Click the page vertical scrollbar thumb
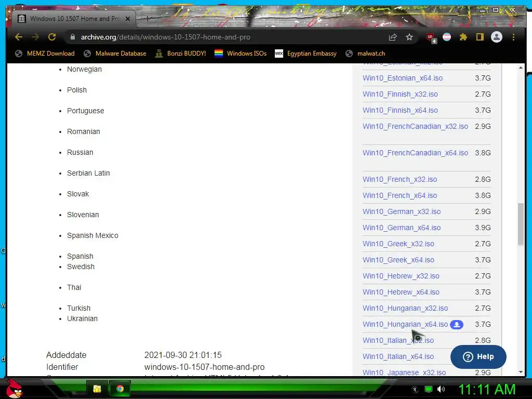532x399 pixels. pyautogui.click(x=521, y=224)
